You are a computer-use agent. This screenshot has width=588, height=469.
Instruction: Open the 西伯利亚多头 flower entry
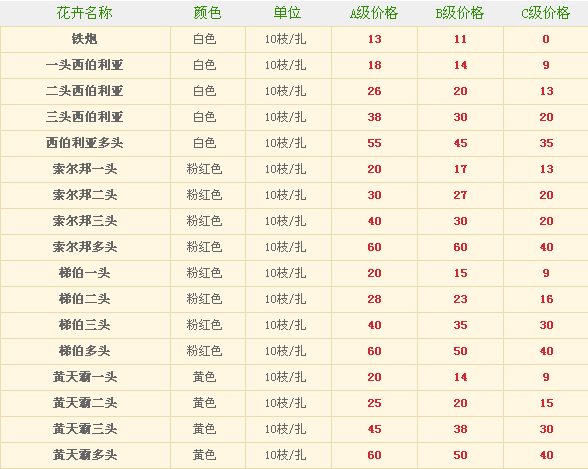coord(85,143)
